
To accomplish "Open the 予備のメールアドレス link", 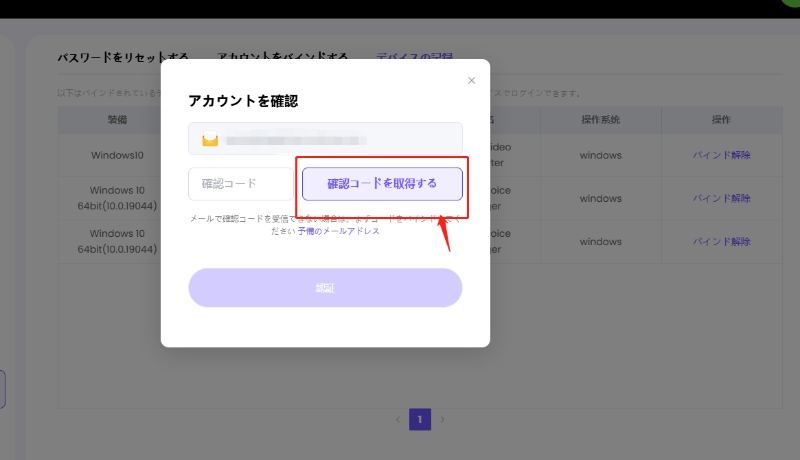I will tap(338, 231).
